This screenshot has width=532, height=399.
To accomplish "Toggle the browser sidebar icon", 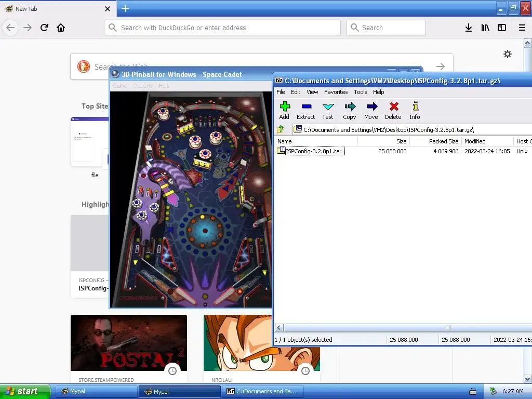I will point(502,28).
